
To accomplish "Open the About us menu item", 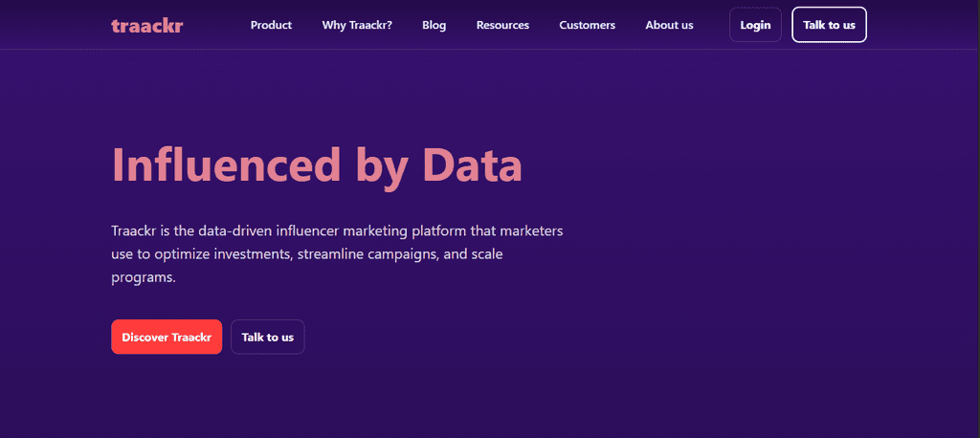I will (669, 25).
